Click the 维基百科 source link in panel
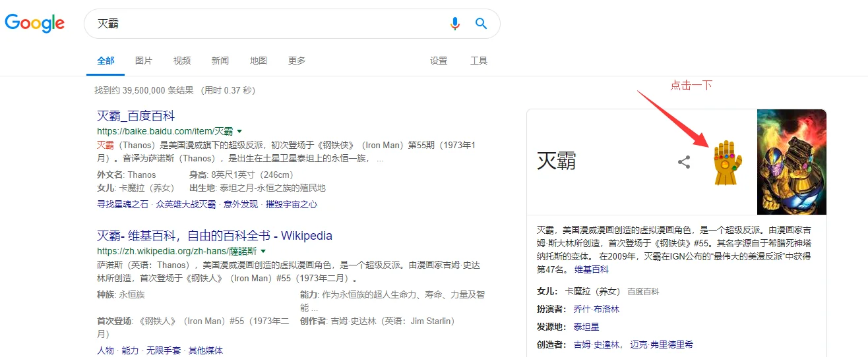 coord(592,269)
